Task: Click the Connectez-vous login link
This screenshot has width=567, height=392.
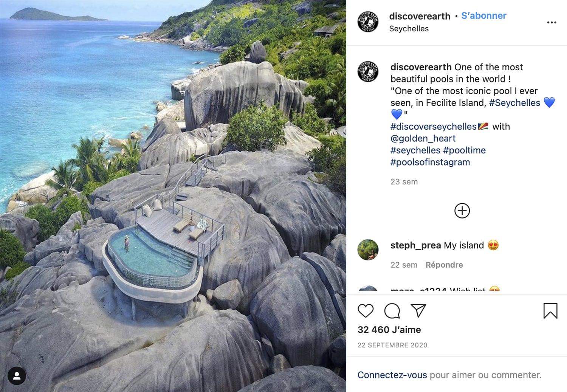Action: tap(392, 375)
